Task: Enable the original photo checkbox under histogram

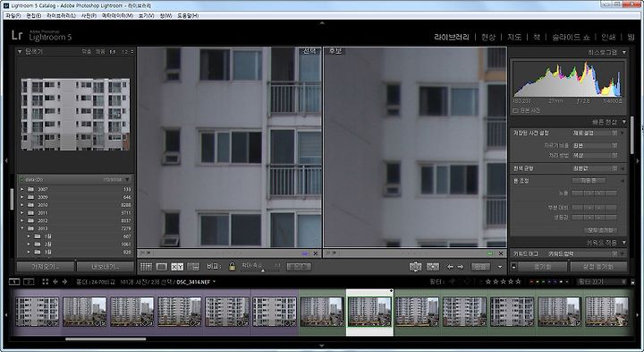Action: click(x=515, y=111)
